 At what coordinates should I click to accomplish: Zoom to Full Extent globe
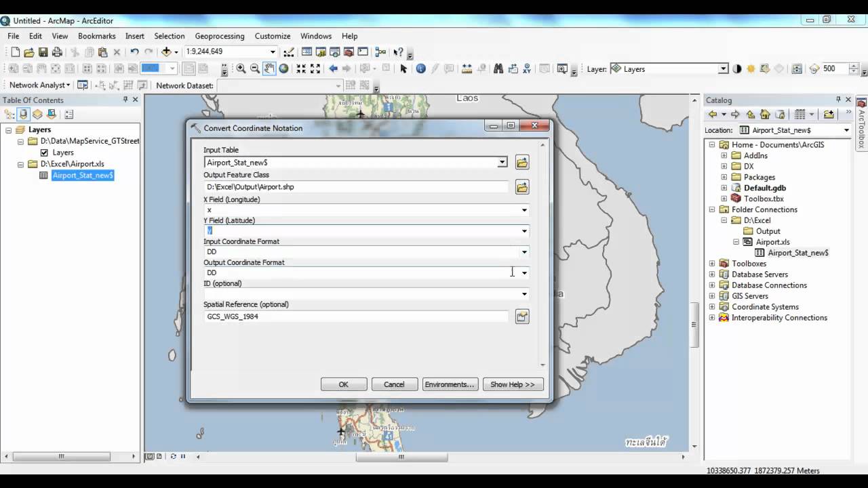(283, 68)
